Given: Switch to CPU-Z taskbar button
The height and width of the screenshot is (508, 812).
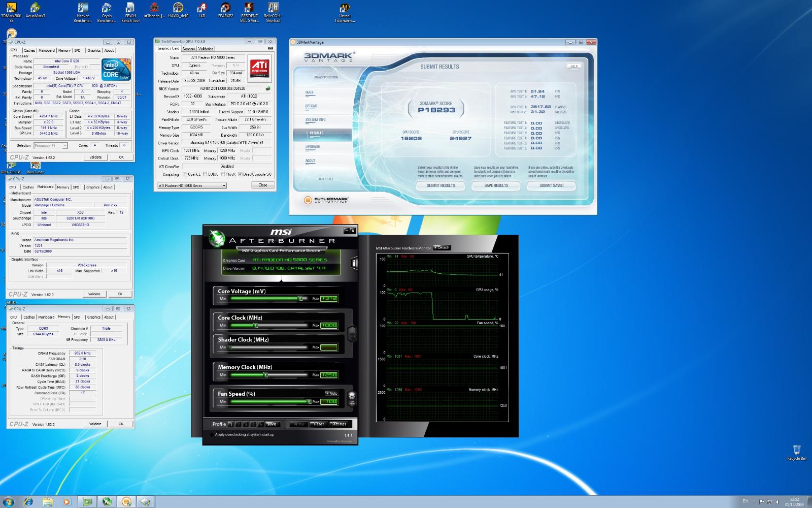Looking at the screenshot, I should pyautogui.click(x=146, y=502).
